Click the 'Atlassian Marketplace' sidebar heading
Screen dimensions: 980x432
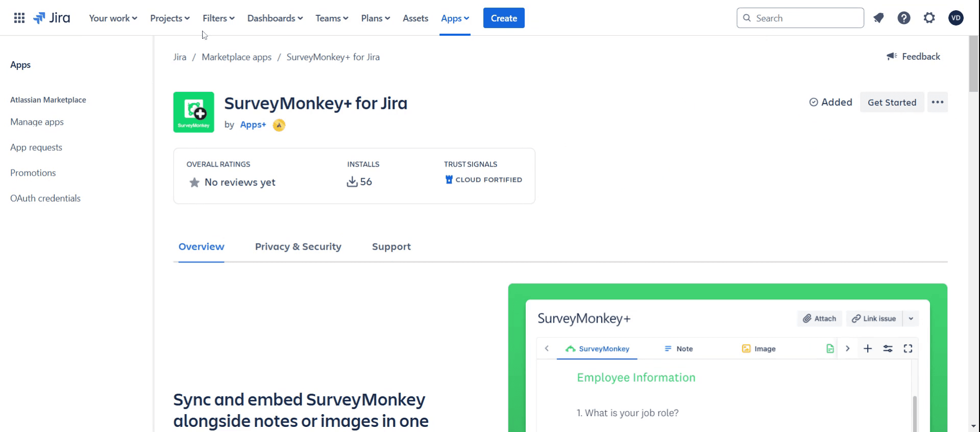pyautogui.click(x=48, y=100)
